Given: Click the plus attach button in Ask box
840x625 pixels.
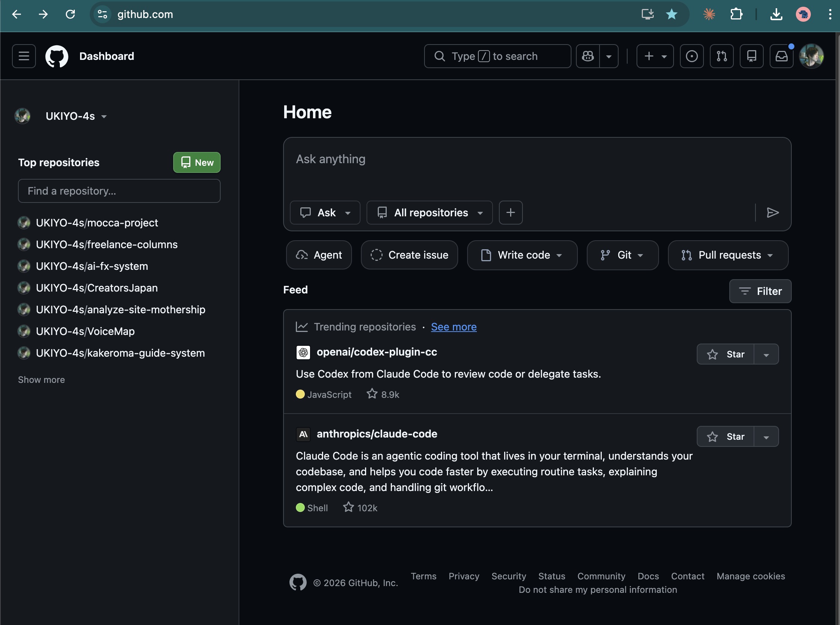Looking at the screenshot, I should click(511, 213).
